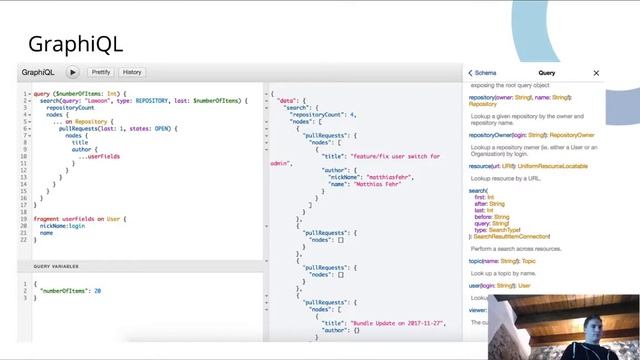Click the GraphiQL logo in toolbar

(38, 72)
